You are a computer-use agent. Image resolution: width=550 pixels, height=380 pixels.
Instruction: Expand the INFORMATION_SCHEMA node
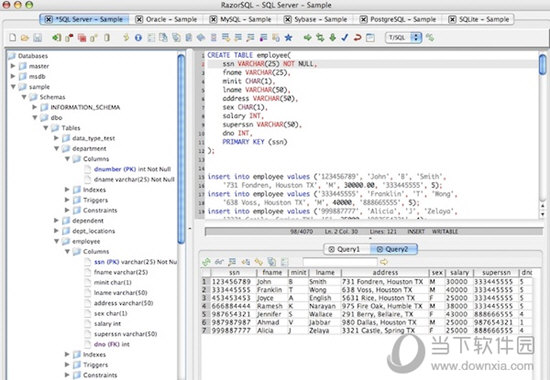tap(34, 107)
